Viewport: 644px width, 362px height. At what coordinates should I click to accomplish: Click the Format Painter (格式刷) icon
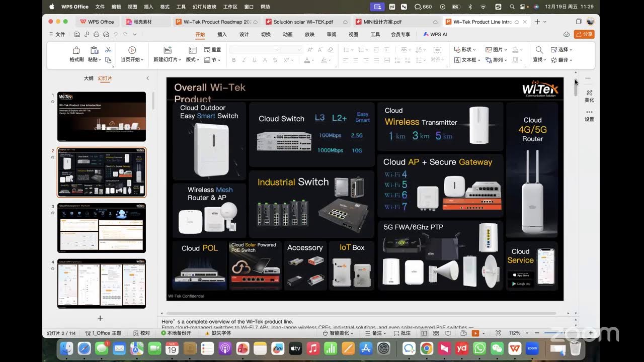click(76, 50)
